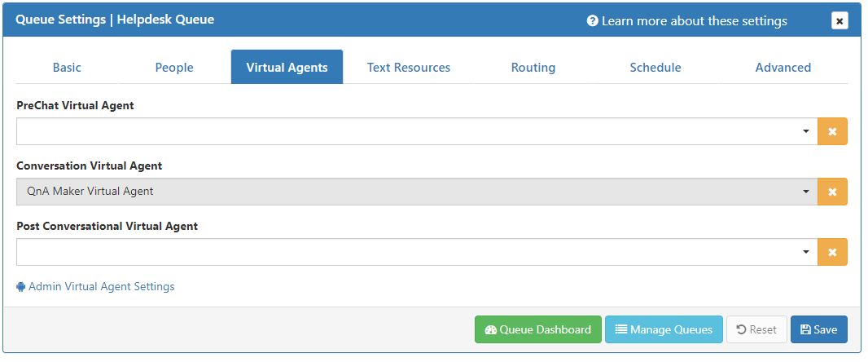
Task: Open the Queue Dashboard
Action: tap(537, 329)
